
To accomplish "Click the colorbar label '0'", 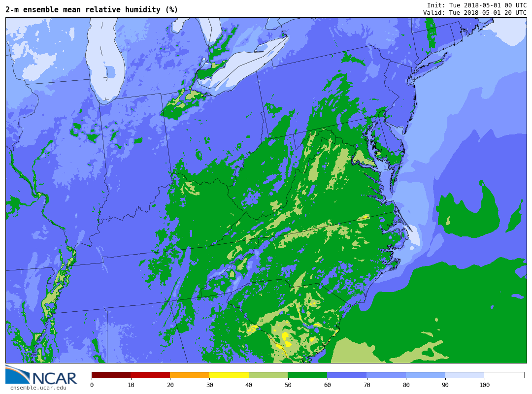I will 92,385.
